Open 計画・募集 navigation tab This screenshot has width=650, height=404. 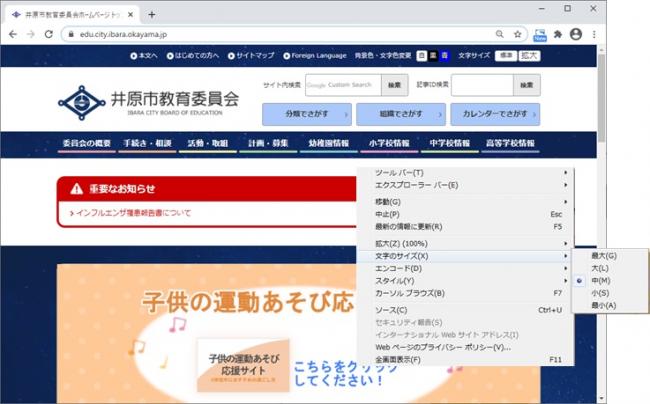tap(268, 143)
